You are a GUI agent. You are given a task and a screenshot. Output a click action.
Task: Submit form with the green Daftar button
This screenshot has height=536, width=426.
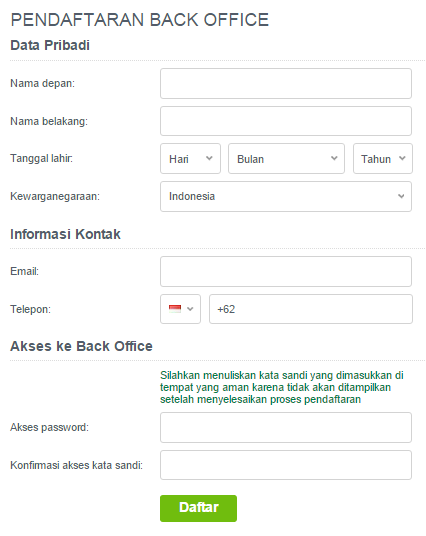pyautogui.click(x=198, y=508)
